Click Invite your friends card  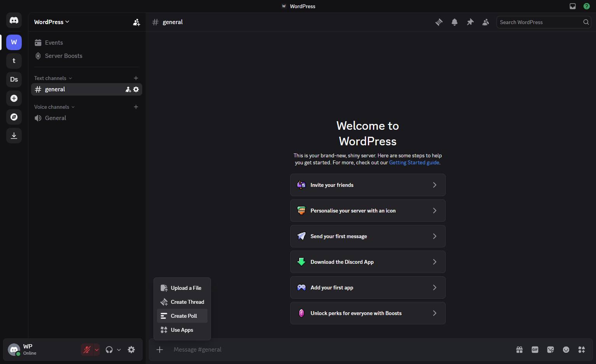tap(368, 185)
